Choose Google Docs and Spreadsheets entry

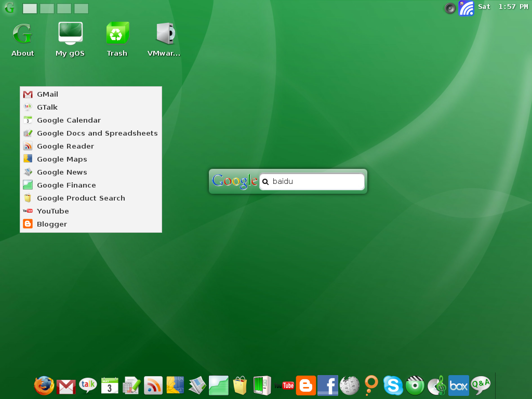[97, 133]
